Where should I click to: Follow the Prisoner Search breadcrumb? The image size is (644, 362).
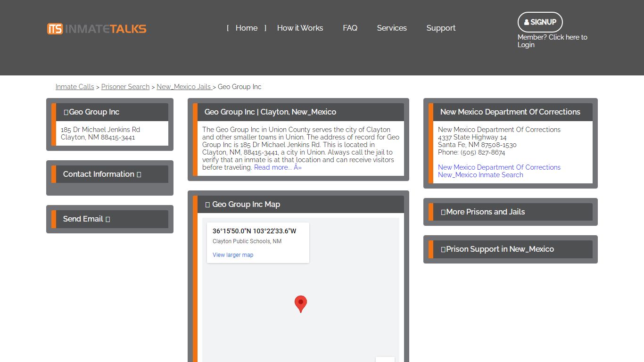(125, 87)
